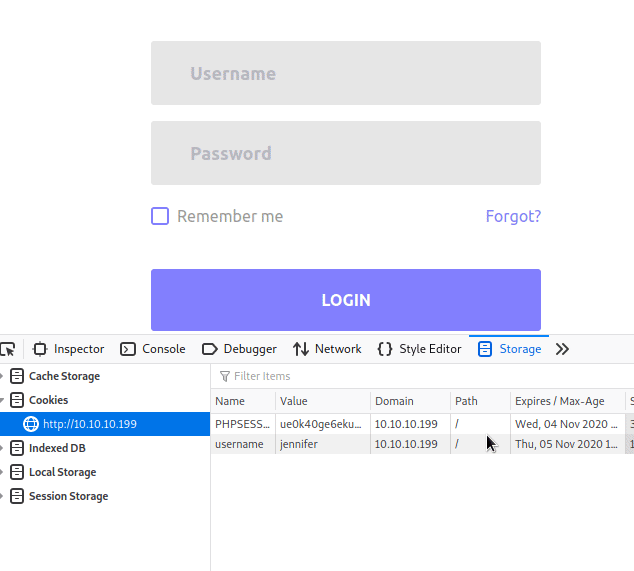Open the Style Editor panel
This screenshot has height=571, width=634.
tap(419, 349)
